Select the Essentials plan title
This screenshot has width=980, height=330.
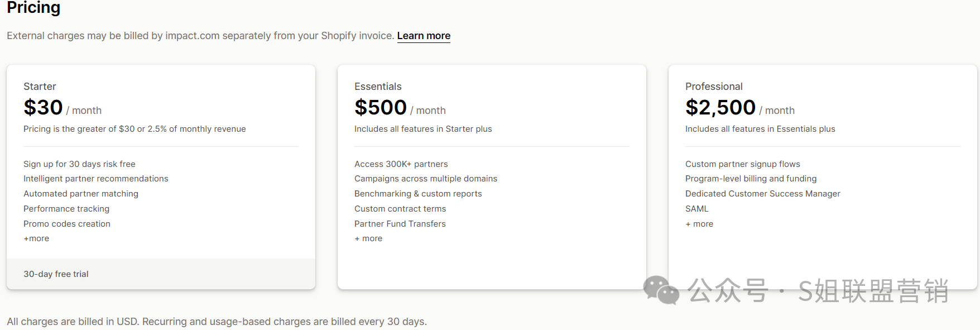[x=378, y=87]
